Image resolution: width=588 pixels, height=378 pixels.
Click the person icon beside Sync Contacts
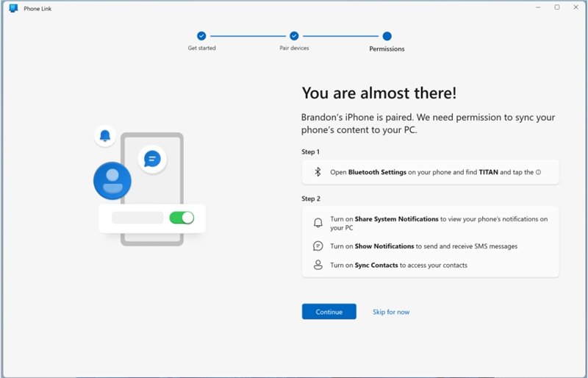point(318,265)
